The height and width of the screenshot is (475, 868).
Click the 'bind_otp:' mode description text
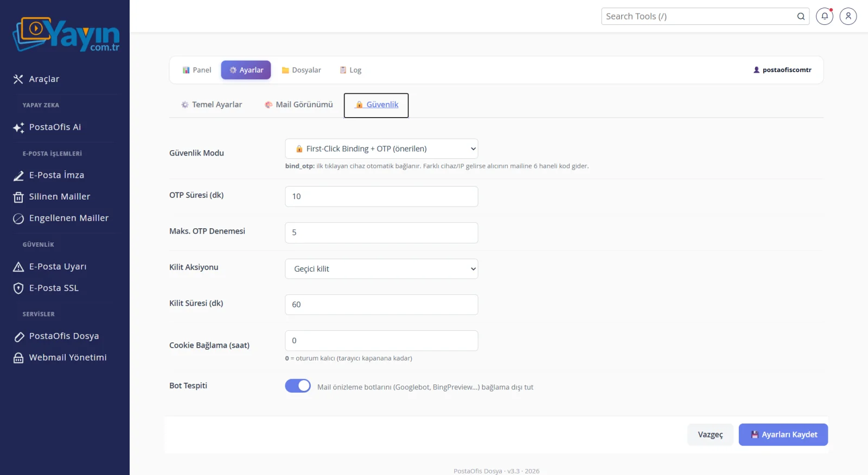437,166
